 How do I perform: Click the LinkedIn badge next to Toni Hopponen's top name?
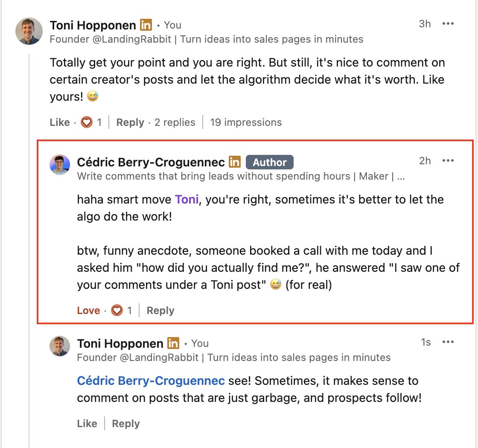146,25
